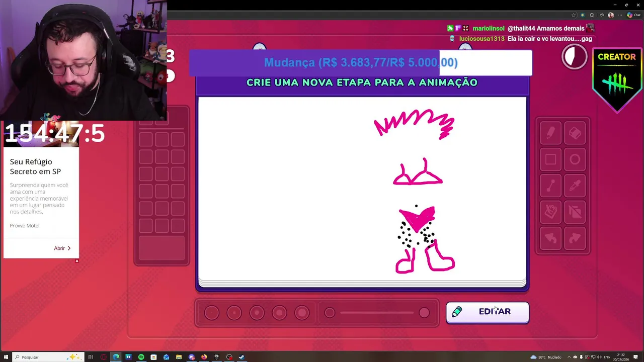Screen dimensions: 644x362
Task: Click the Prowe Motel advertiser name
Action: click(25, 225)
